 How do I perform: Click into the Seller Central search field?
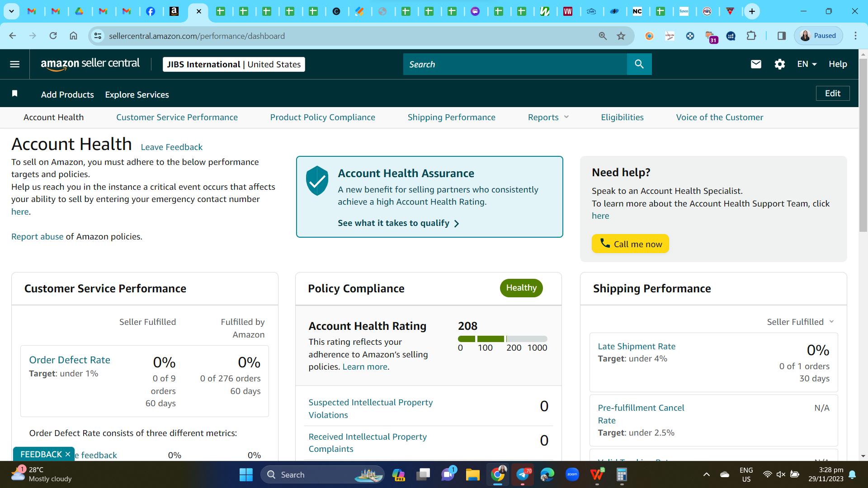(x=515, y=64)
